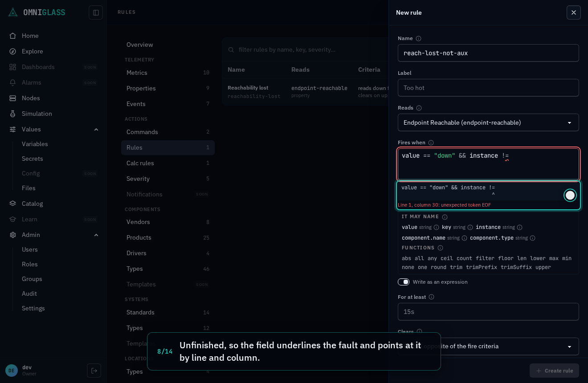Click the Catalog layers icon

13,204
